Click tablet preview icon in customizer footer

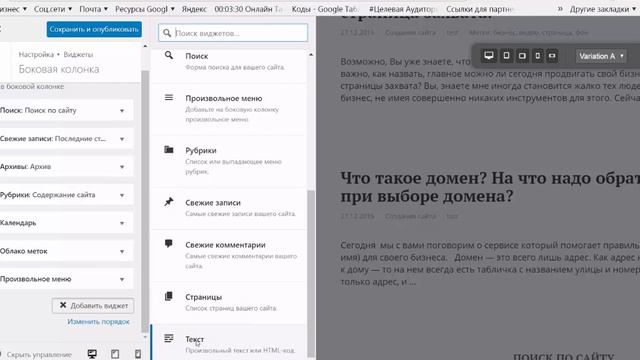coord(115,354)
